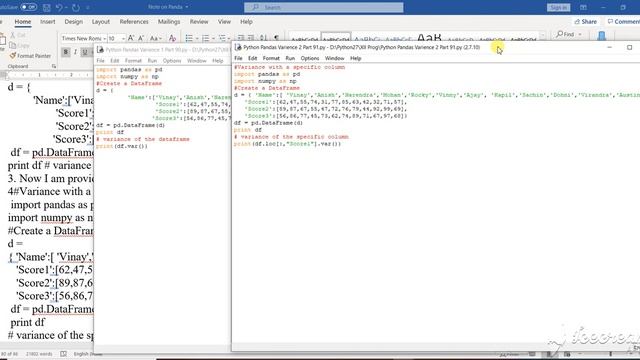The width and height of the screenshot is (640, 360).
Task: Open Help menu in Varience 2 Part 91 window
Action: 356,58
